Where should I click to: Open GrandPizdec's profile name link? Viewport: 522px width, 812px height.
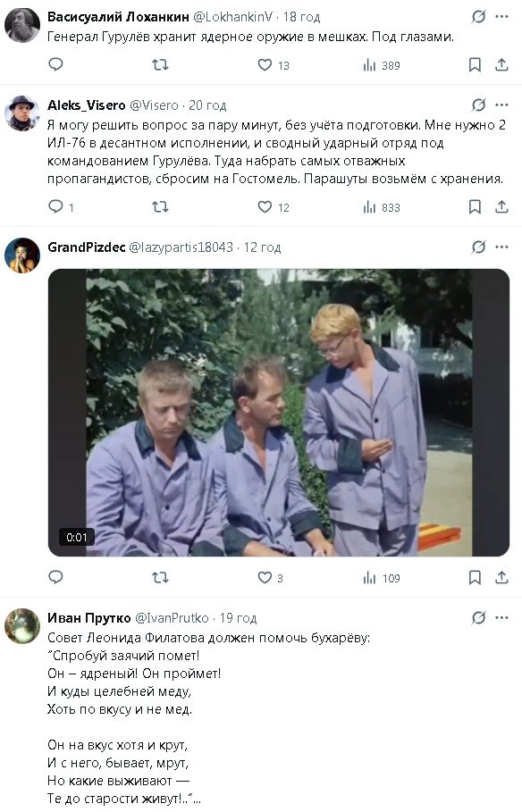point(86,247)
